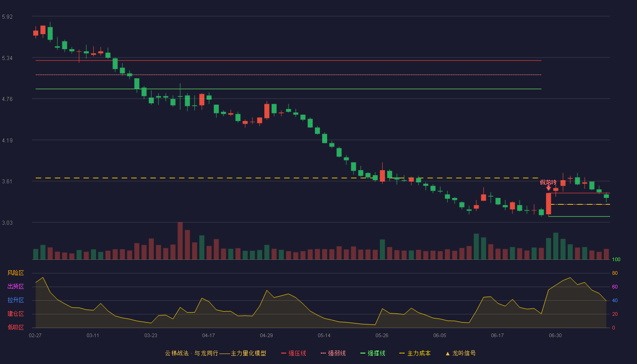Click the 05-14 date label

click(324, 335)
